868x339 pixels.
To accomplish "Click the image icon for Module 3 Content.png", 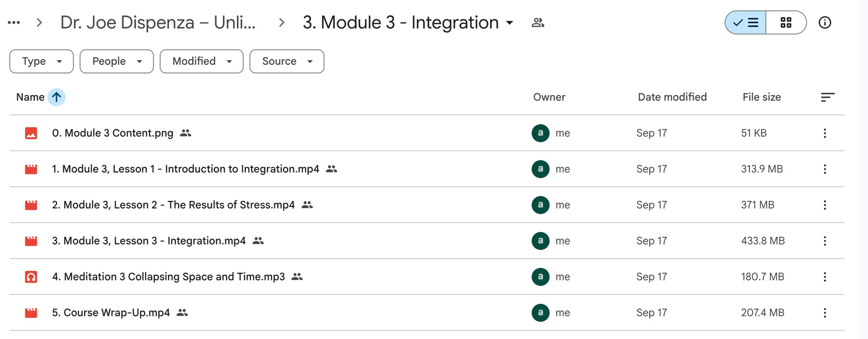I will pyautogui.click(x=31, y=133).
